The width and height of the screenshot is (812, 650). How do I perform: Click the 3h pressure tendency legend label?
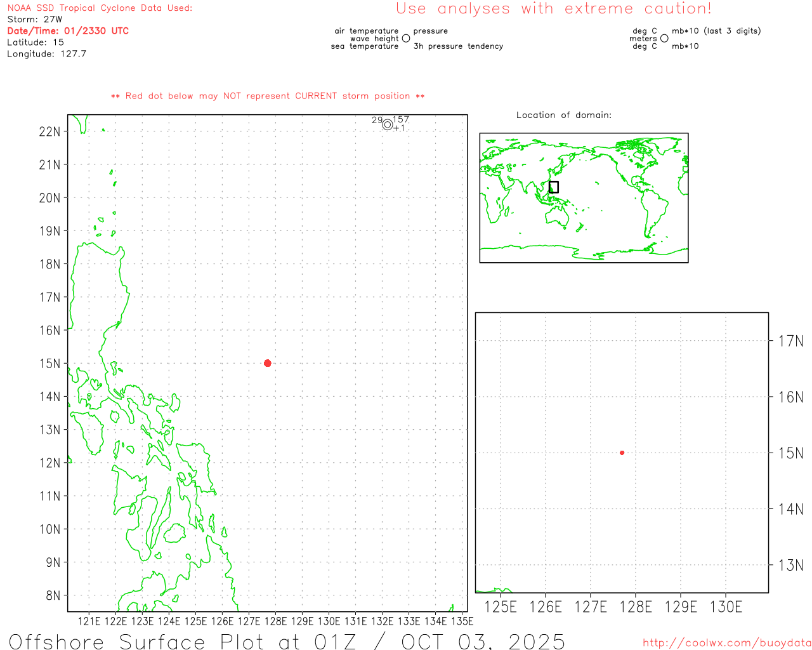pos(458,46)
